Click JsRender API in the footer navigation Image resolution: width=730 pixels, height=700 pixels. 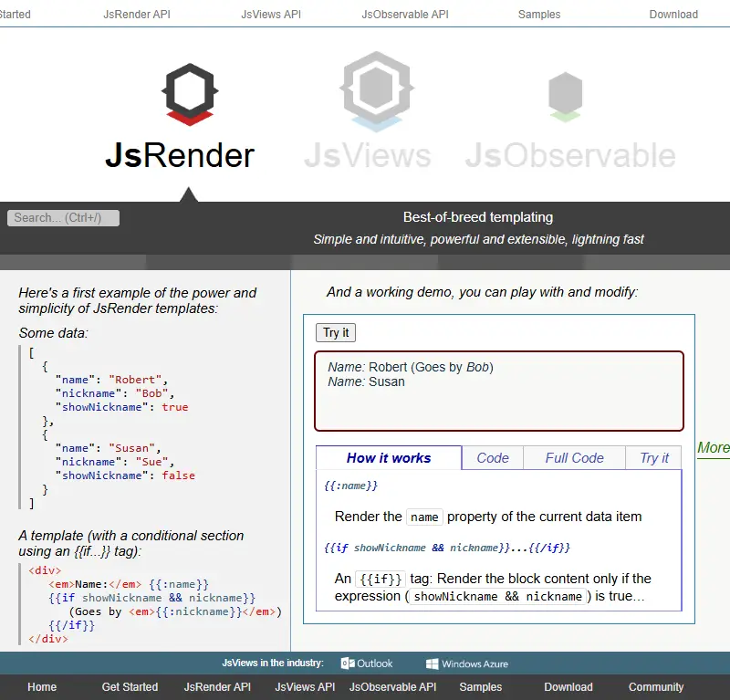click(x=217, y=687)
